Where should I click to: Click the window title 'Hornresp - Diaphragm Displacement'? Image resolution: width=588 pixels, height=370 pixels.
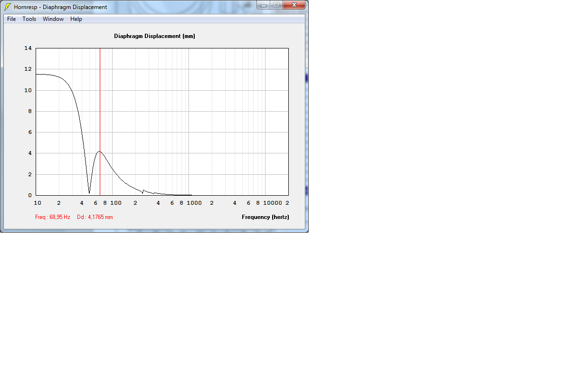[60, 7]
